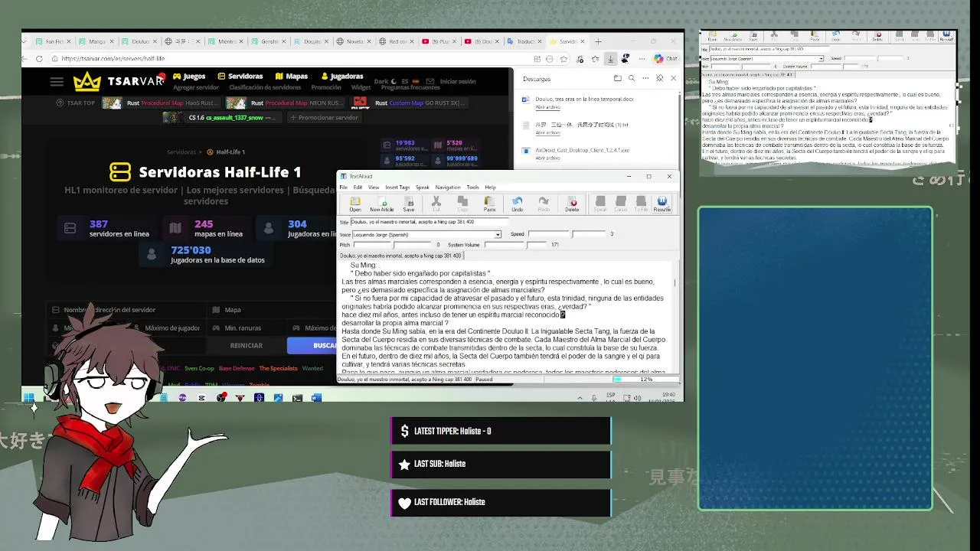Click the Douluo article tab in TextAloud
This screenshot has width=980, height=551.
400,256
